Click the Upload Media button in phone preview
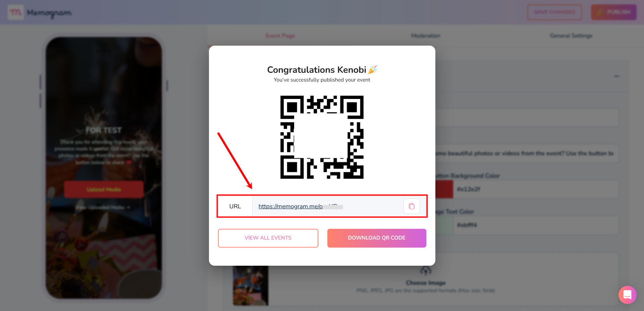644x311 pixels. (104, 190)
